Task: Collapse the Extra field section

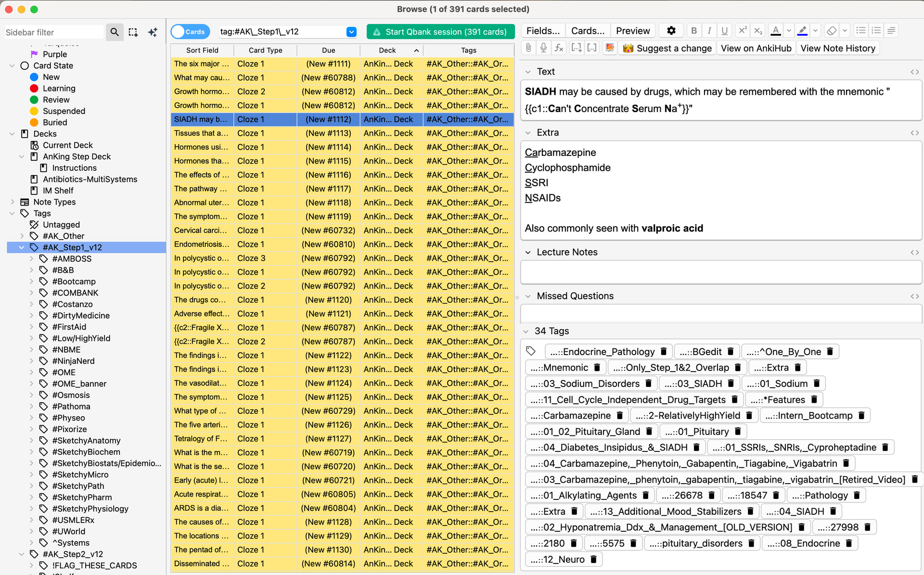Action: [x=528, y=133]
